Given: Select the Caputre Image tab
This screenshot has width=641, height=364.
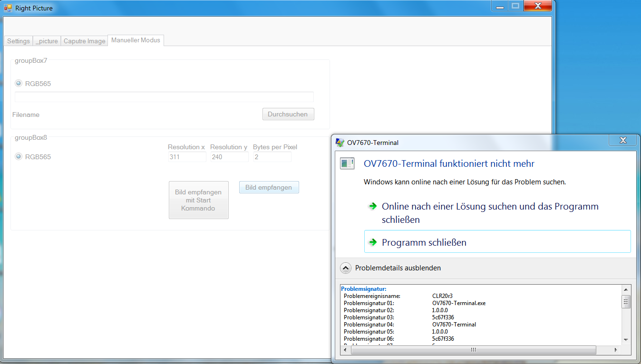Looking at the screenshot, I should 85,41.
